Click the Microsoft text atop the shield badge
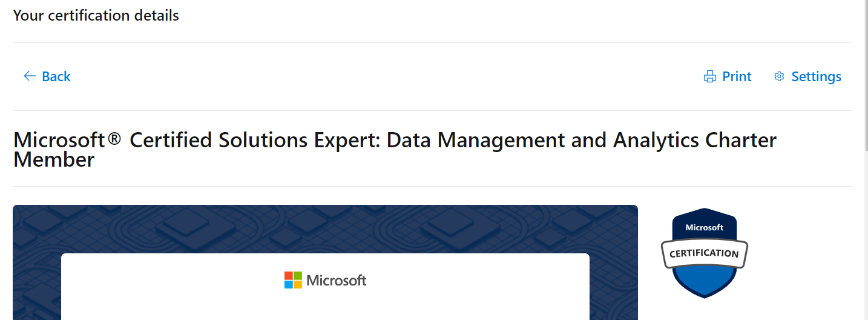The height and width of the screenshot is (320, 868). 705,228
